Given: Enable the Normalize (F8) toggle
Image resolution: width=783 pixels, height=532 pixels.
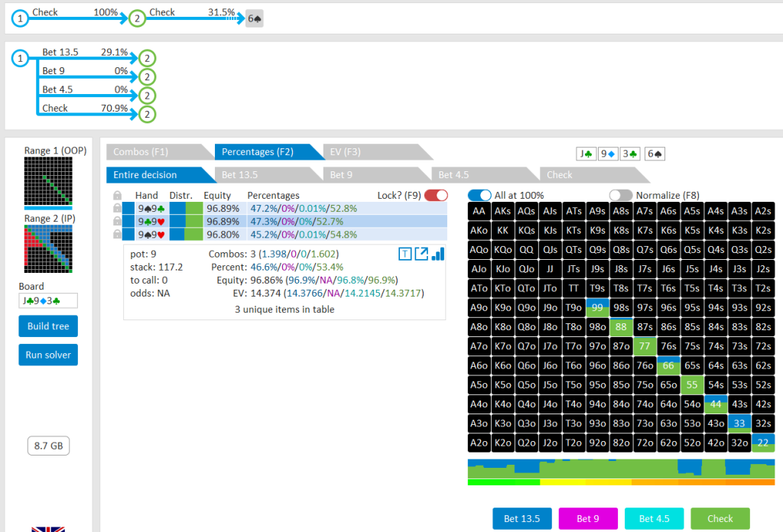Looking at the screenshot, I should (621, 195).
